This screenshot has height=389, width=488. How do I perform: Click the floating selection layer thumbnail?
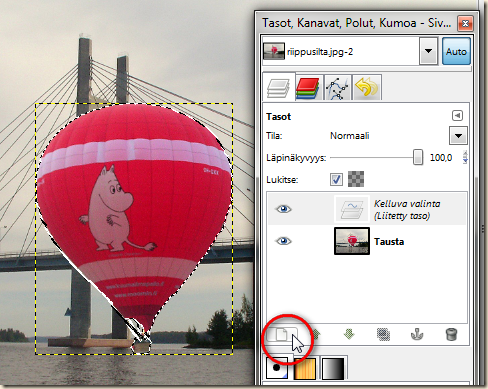pos(352,209)
